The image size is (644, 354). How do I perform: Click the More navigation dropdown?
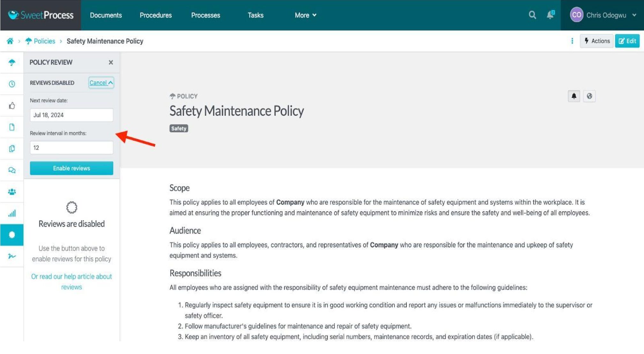[x=305, y=15]
